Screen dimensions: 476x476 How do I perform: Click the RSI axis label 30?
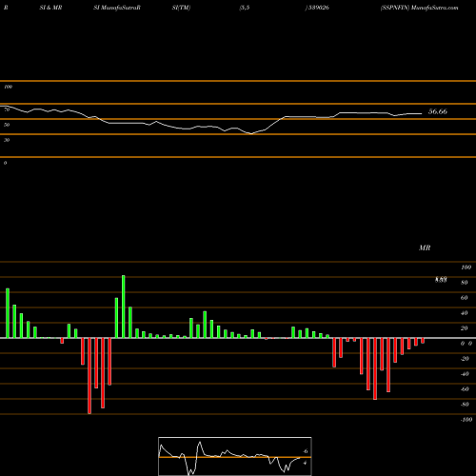7,140
